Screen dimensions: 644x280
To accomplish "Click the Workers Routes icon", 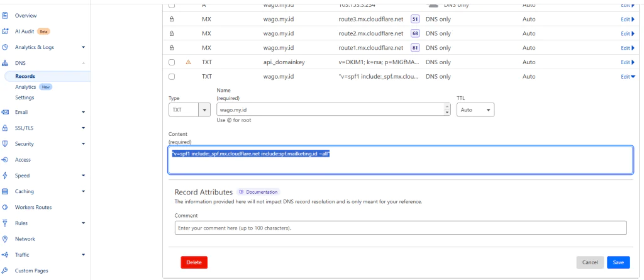I will (5, 207).
